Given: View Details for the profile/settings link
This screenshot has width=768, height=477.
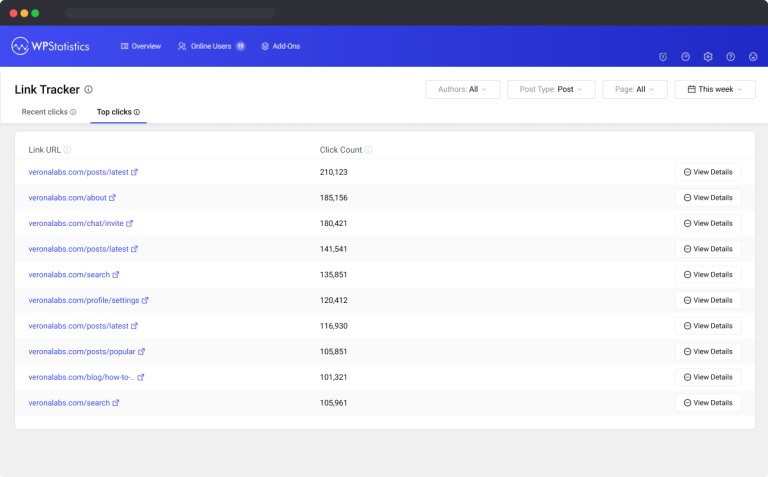Looking at the screenshot, I should coord(708,300).
